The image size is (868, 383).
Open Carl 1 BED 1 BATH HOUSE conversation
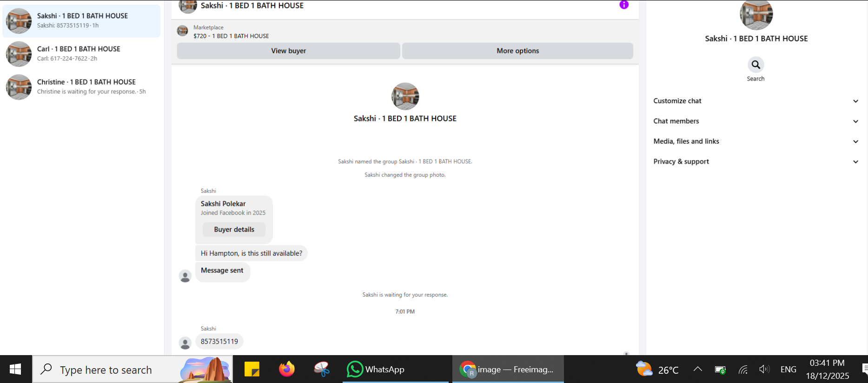click(81, 54)
